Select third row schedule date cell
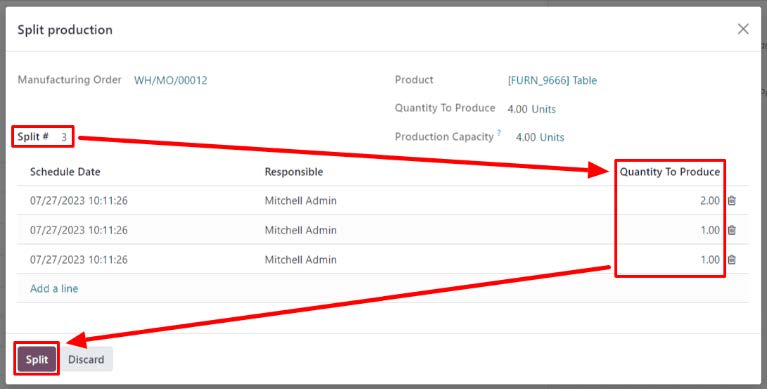Viewport: 767px width, 389px height. (x=79, y=259)
